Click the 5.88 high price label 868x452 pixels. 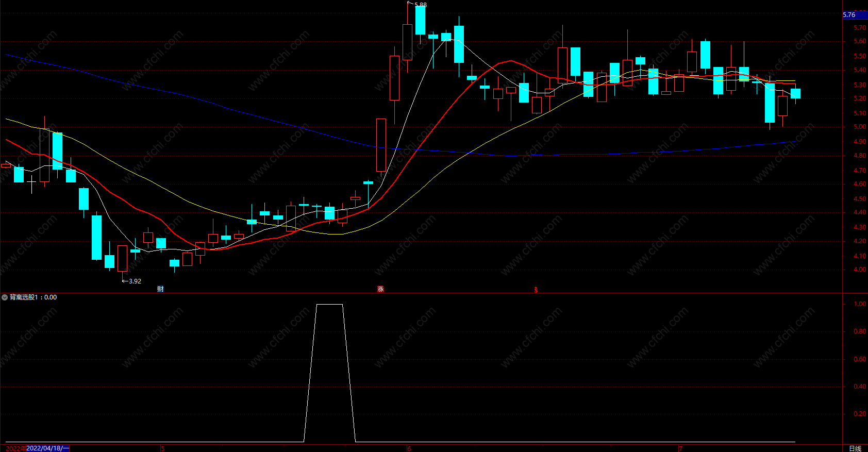421,5
